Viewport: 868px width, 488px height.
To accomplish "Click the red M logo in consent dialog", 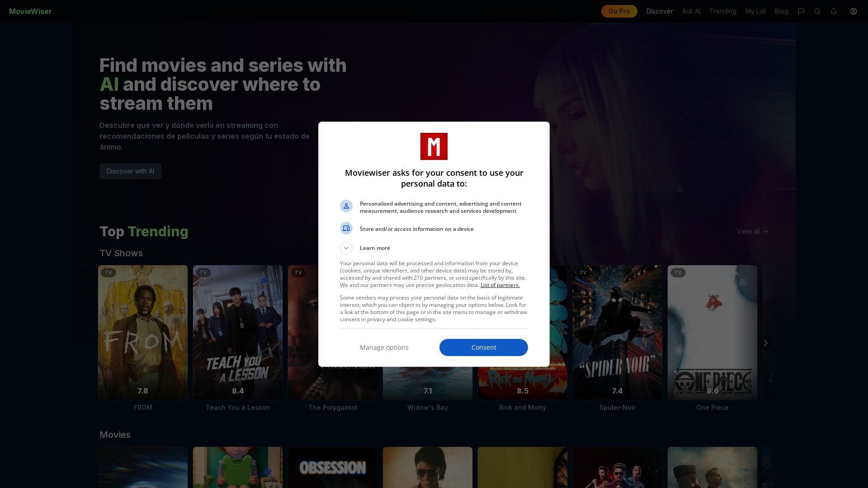I will 434,146.
